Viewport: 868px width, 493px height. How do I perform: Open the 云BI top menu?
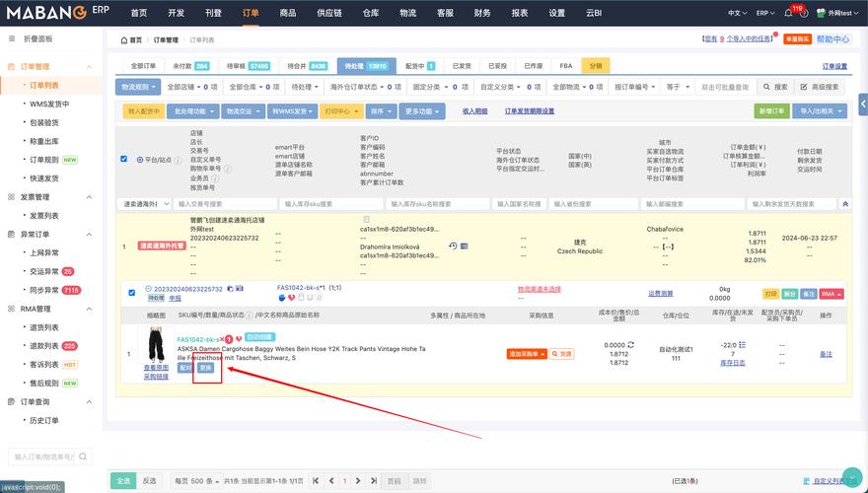point(594,13)
